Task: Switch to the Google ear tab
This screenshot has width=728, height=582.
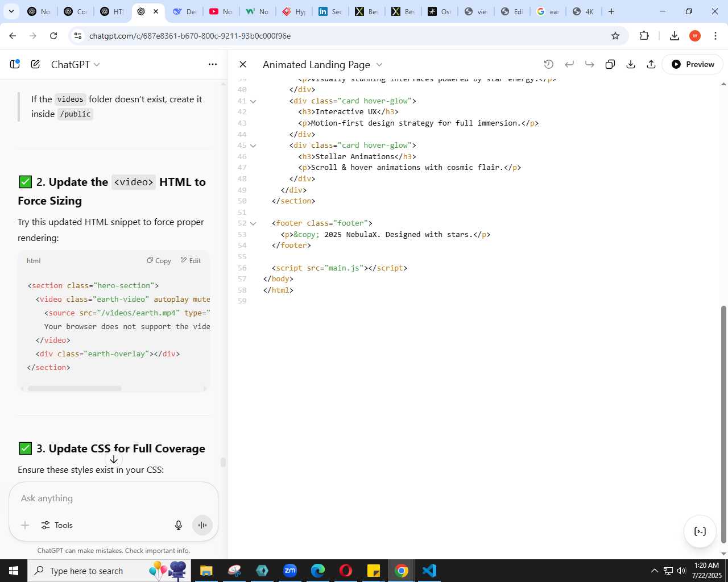Action: pyautogui.click(x=548, y=11)
